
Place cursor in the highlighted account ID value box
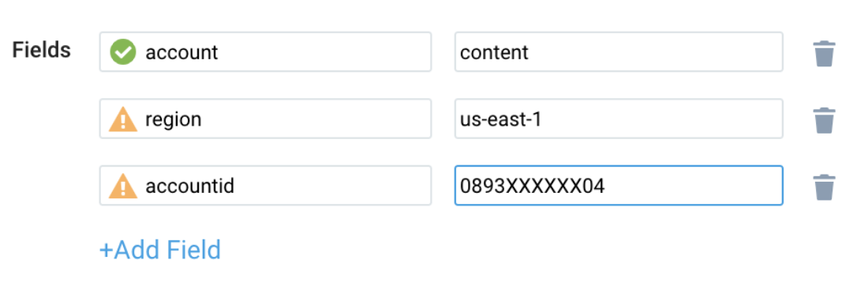coord(619,185)
